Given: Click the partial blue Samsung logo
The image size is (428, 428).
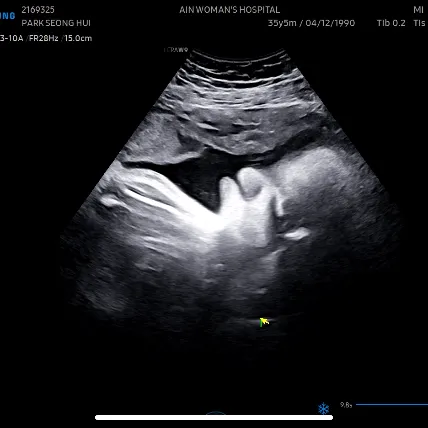Looking at the screenshot, I should point(8,16).
